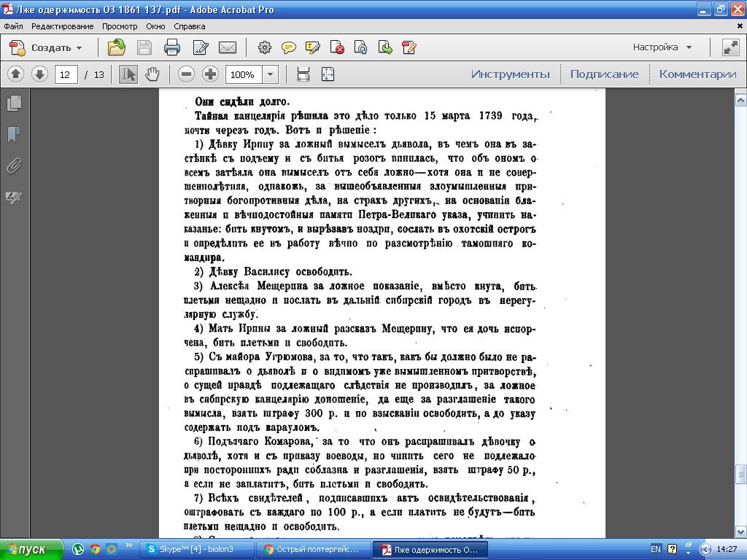Click the Mail.ru agent quick launch icon
Viewport: 747px width, 560px height.
pyautogui.click(x=112, y=549)
